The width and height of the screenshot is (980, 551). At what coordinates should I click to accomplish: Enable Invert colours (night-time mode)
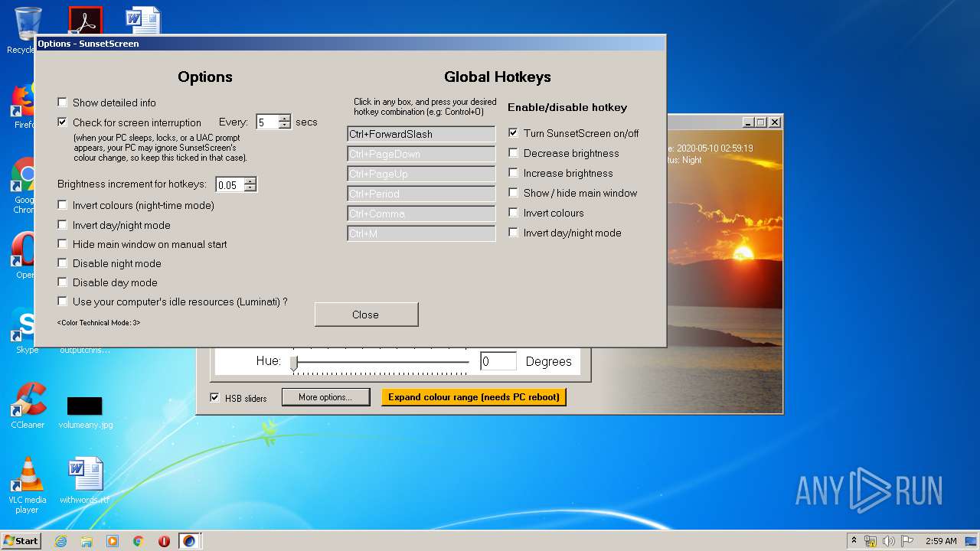point(63,205)
